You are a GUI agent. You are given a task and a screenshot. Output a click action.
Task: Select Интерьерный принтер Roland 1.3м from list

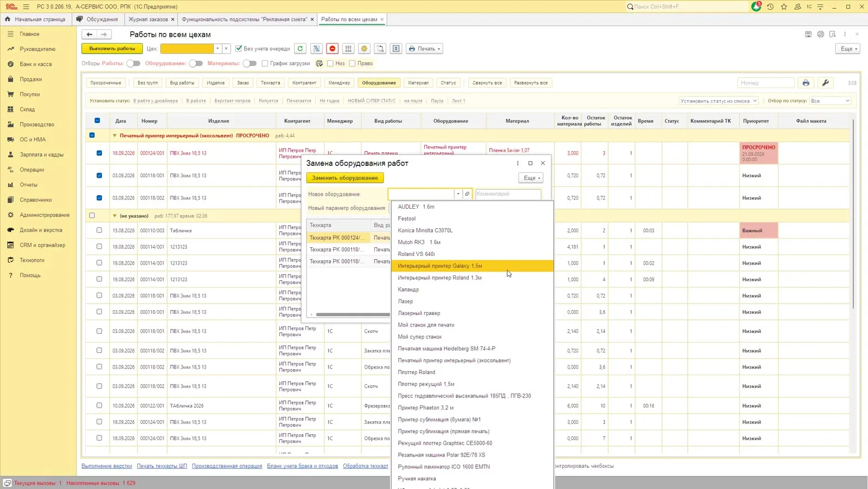coord(439,278)
